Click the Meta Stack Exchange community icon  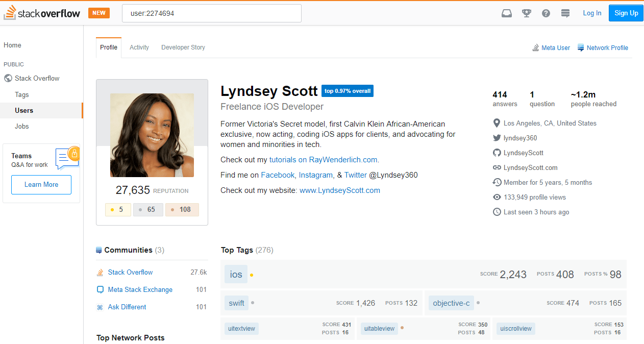[x=100, y=289]
